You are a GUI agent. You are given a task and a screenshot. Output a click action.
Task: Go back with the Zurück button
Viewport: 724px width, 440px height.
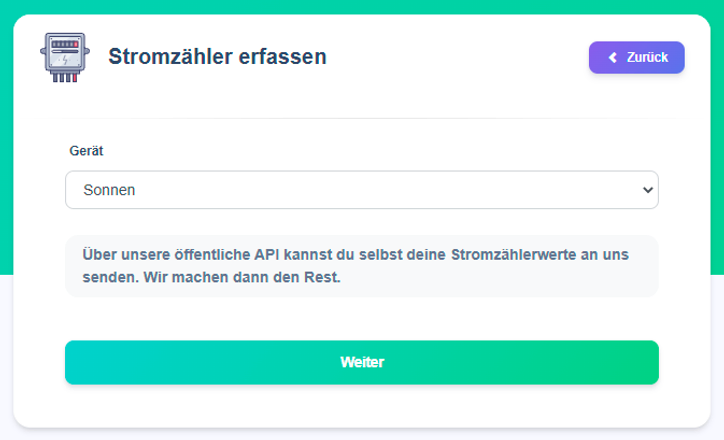click(636, 58)
